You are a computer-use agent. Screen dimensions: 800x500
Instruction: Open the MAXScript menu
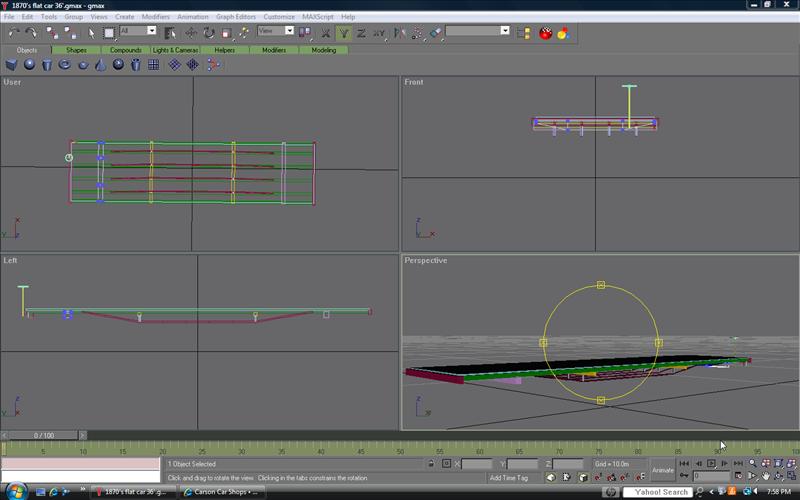[x=317, y=17]
